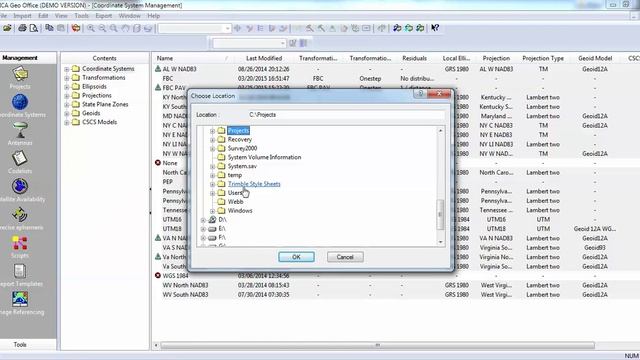Select the Survey2000 folder
This screenshot has height=360, width=640.
coord(242,149)
